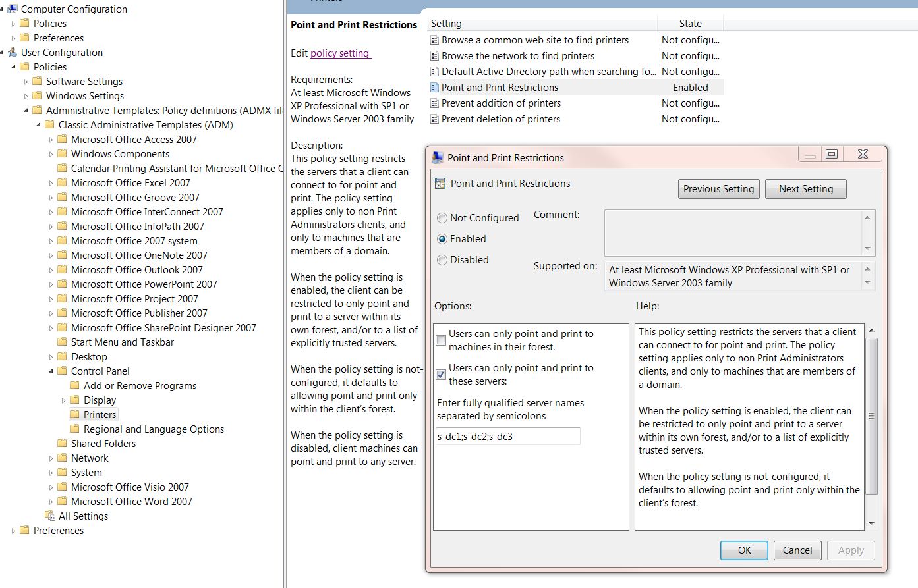Cancel the Point and Print dialog
Screen dimensions: 918x588
[797, 550]
